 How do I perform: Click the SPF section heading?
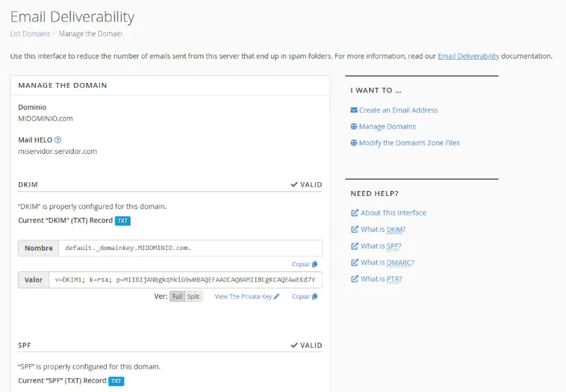click(x=25, y=346)
